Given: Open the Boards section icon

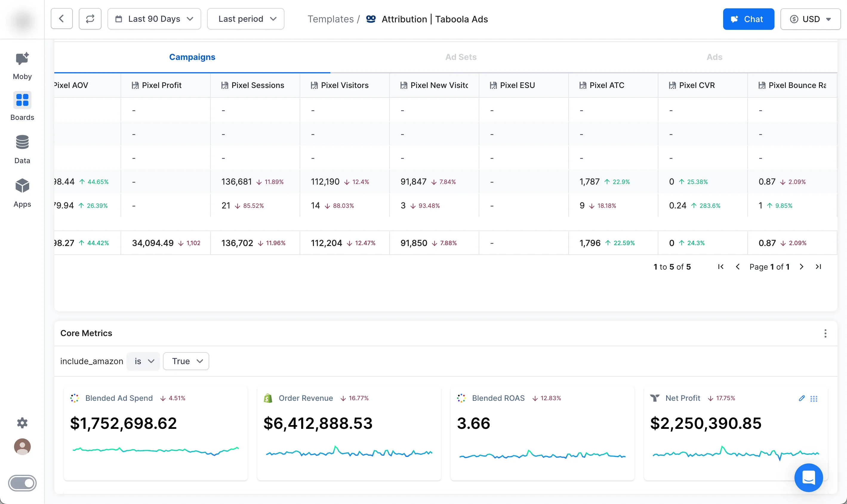Looking at the screenshot, I should tap(22, 100).
